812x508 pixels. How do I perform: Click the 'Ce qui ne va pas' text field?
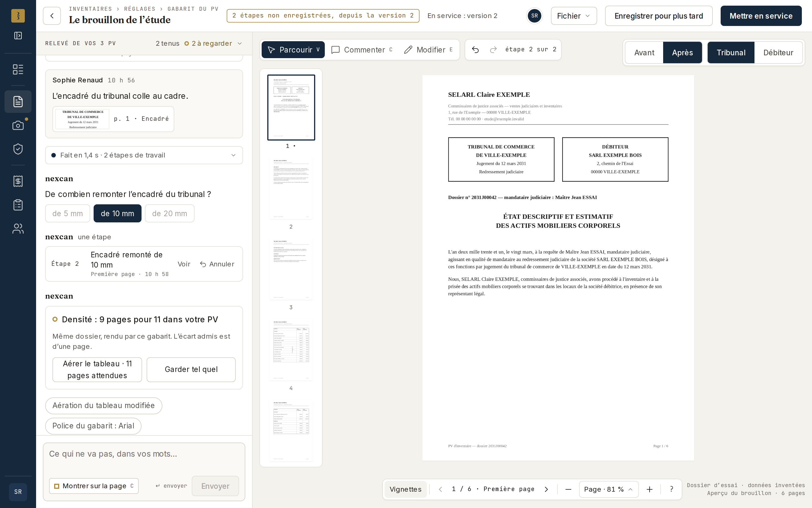144,457
